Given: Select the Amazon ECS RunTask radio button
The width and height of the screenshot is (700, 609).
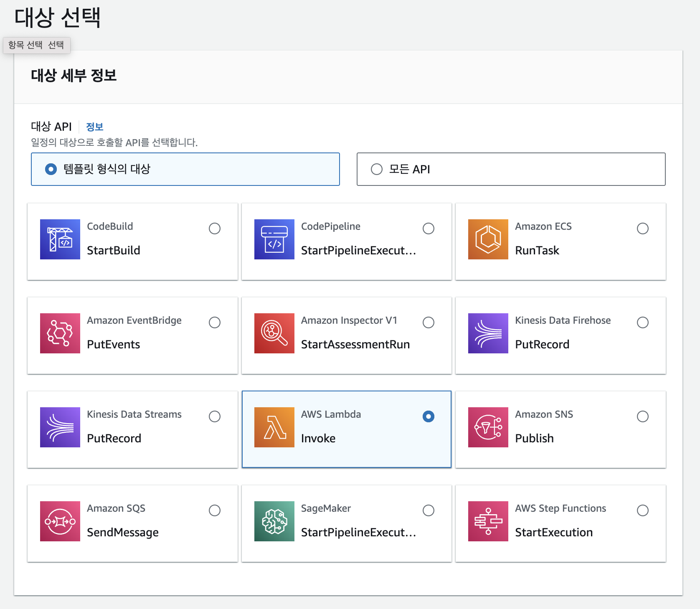Looking at the screenshot, I should [x=643, y=228].
